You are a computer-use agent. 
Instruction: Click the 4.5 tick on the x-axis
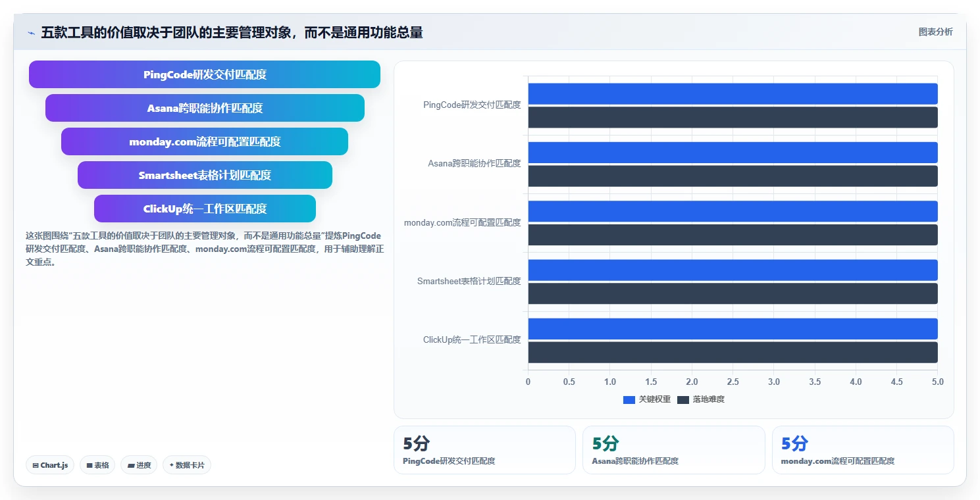click(x=897, y=382)
